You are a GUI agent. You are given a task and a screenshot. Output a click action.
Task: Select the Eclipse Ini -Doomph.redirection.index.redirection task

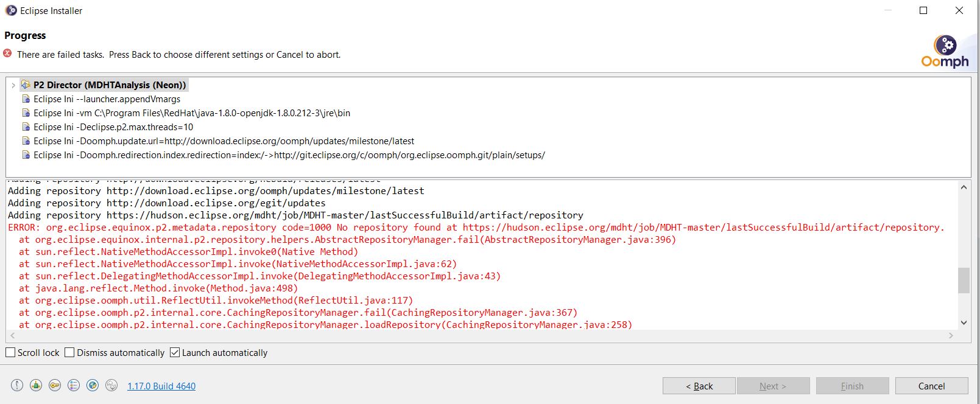pos(289,155)
